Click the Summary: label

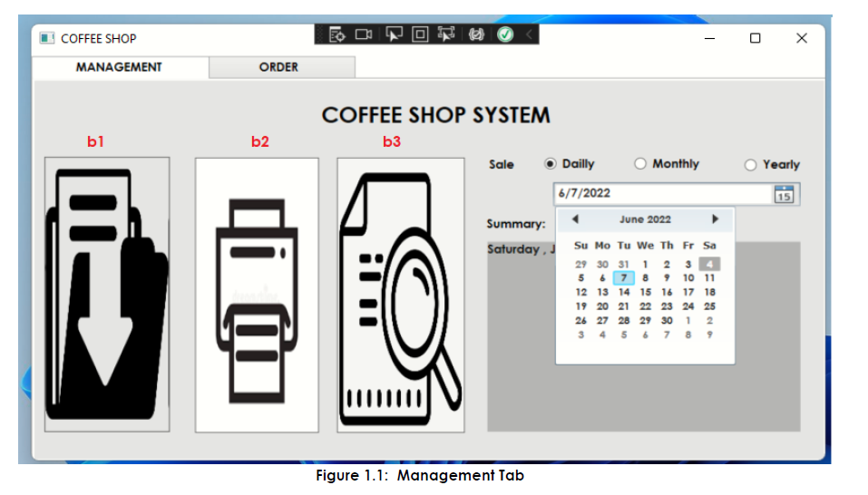[x=516, y=224]
